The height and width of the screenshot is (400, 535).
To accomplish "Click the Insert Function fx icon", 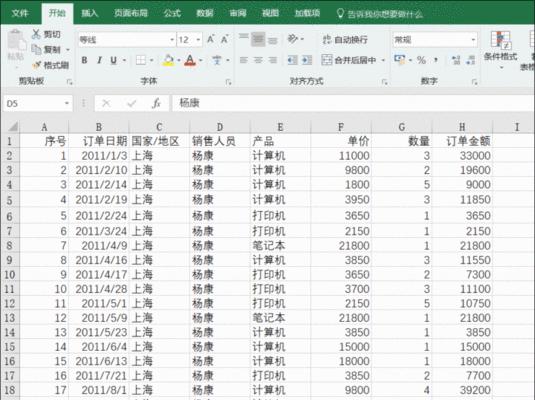I will [156, 103].
